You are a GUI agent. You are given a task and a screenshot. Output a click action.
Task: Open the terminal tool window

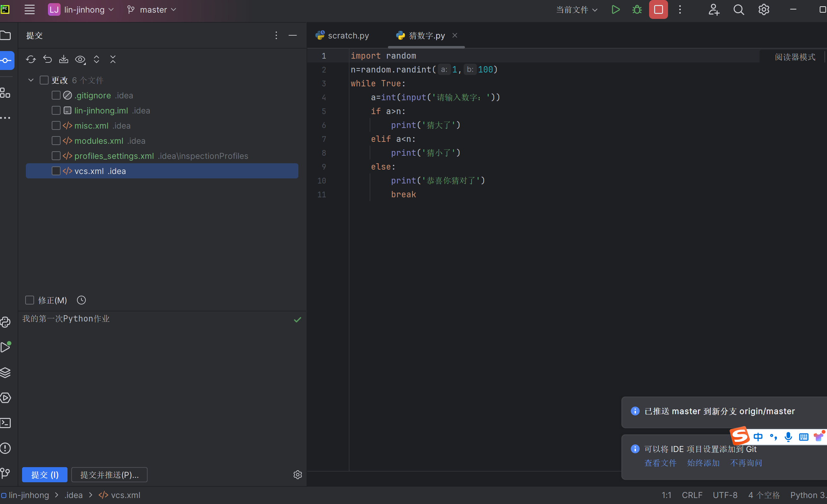coord(6,423)
